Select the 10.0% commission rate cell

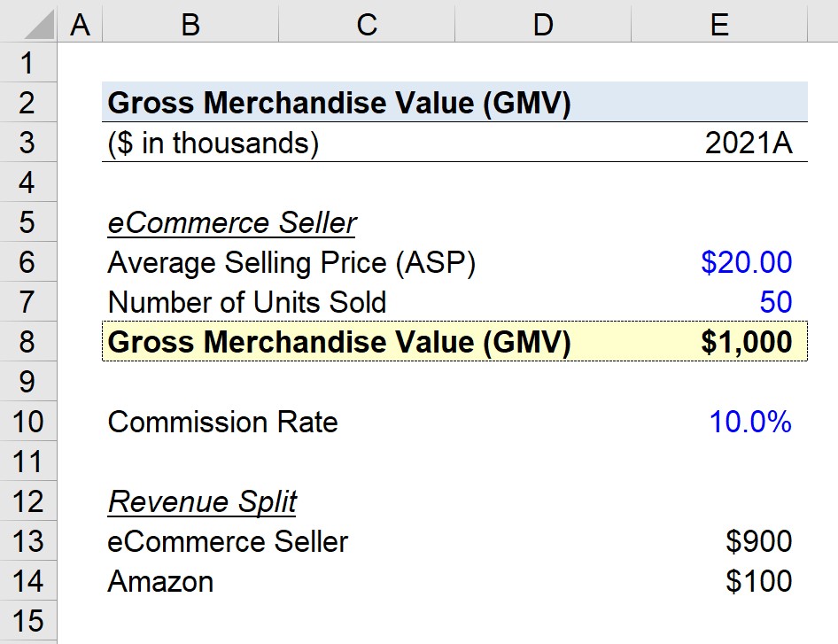pyautogui.click(x=719, y=421)
